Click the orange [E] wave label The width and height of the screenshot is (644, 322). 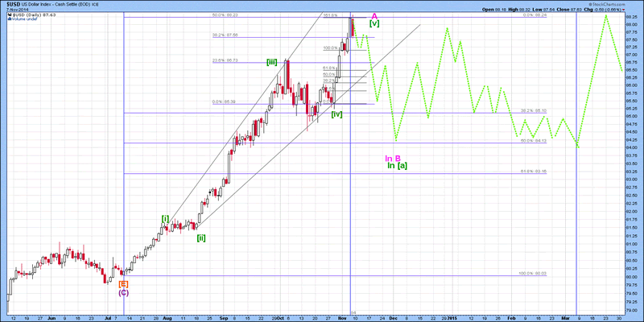click(123, 283)
